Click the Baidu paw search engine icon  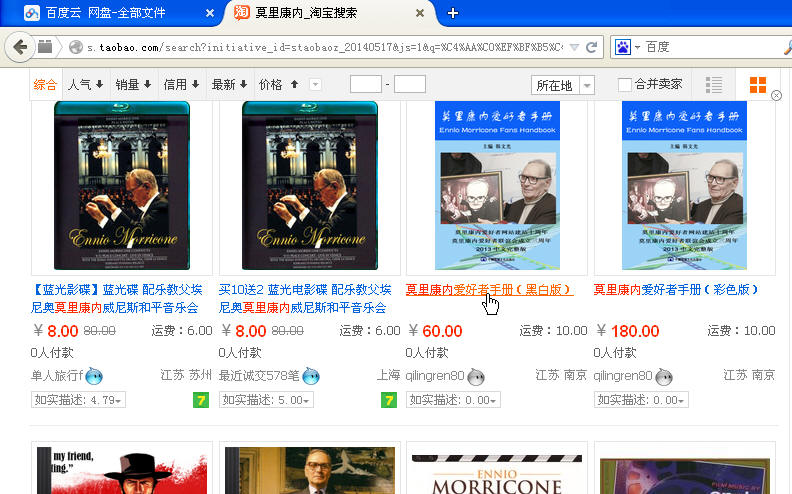click(x=623, y=47)
